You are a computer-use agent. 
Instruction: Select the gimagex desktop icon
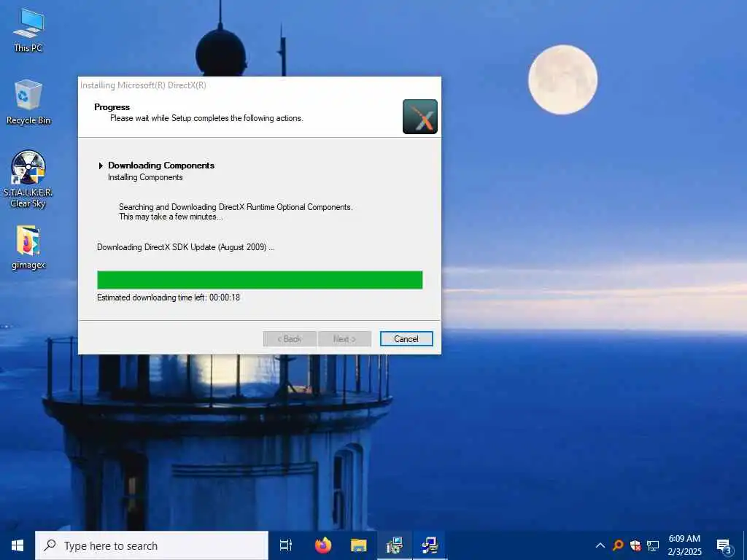click(x=28, y=248)
